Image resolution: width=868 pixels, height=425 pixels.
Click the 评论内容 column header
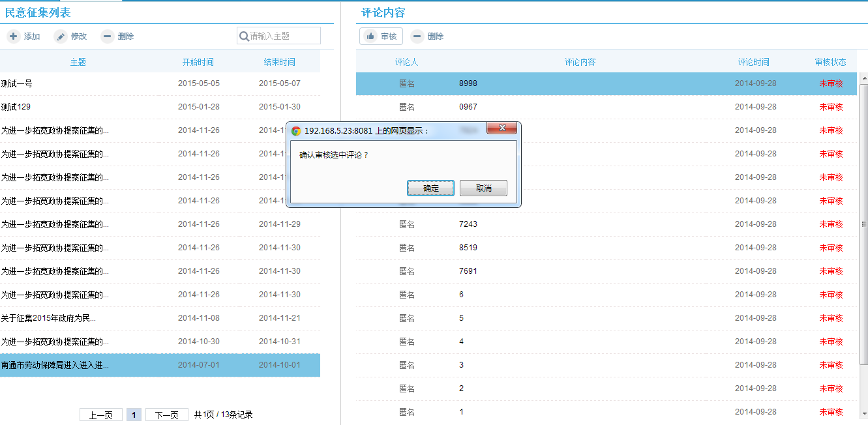pyautogui.click(x=580, y=62)
